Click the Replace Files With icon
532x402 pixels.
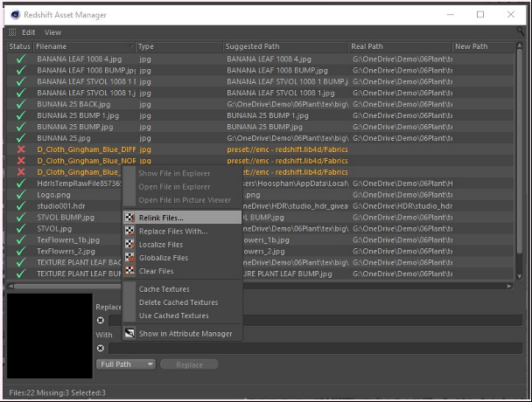130,232
